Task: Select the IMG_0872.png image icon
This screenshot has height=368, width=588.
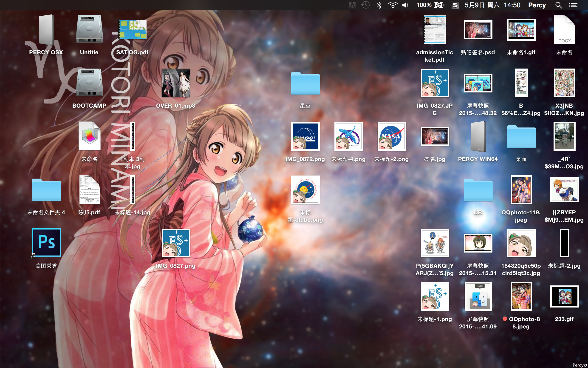Action: coord(305,136)
